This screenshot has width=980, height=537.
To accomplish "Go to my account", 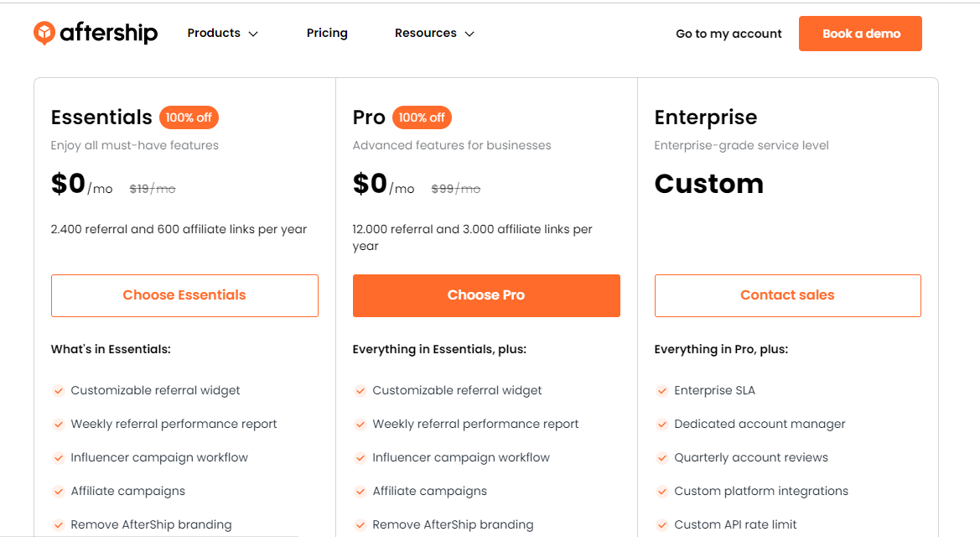I will click(729, 34).
